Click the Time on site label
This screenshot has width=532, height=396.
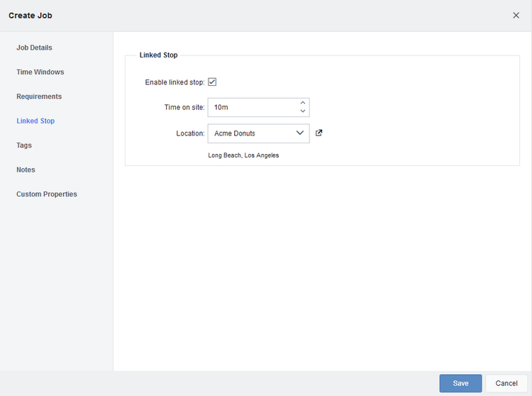(x=184, y=107)
